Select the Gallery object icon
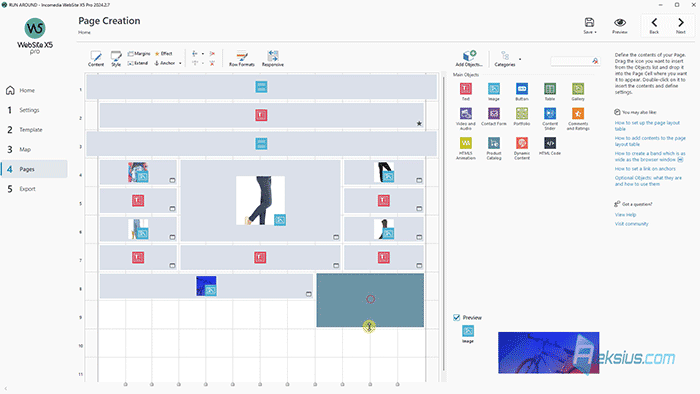 [x=578, y=89]
